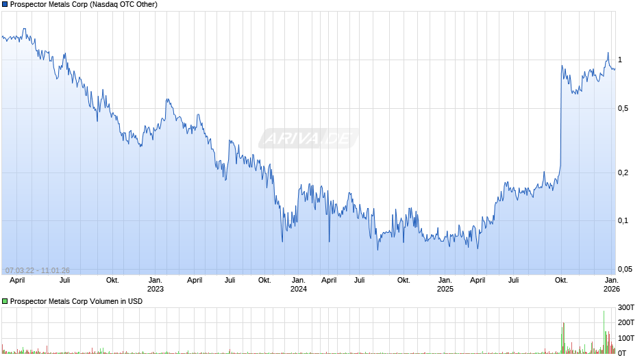644x360 pixels.
Task: Click the 'Juli' label between April and Okt. 2025
Action: (x=514, y=281)
